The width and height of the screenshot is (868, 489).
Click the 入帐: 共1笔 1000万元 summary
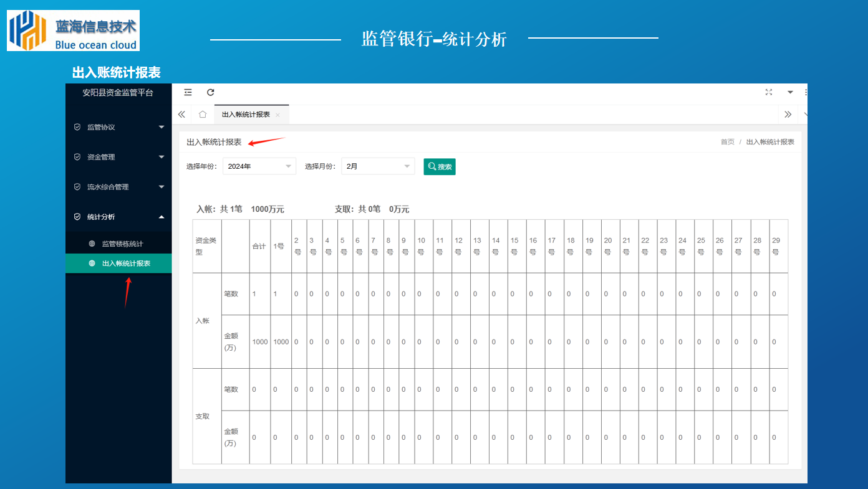(240, 209)
